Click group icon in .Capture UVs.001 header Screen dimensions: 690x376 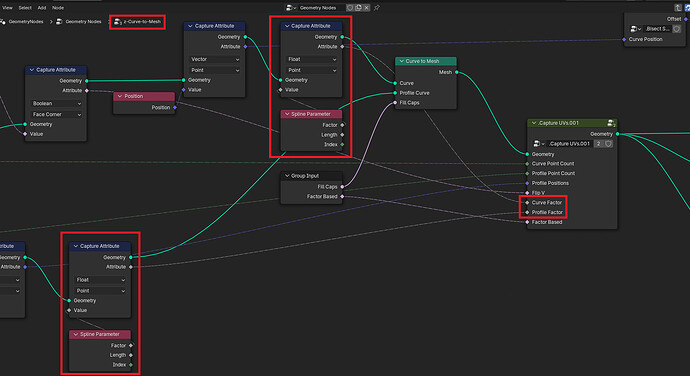click(x=611, y=123)
